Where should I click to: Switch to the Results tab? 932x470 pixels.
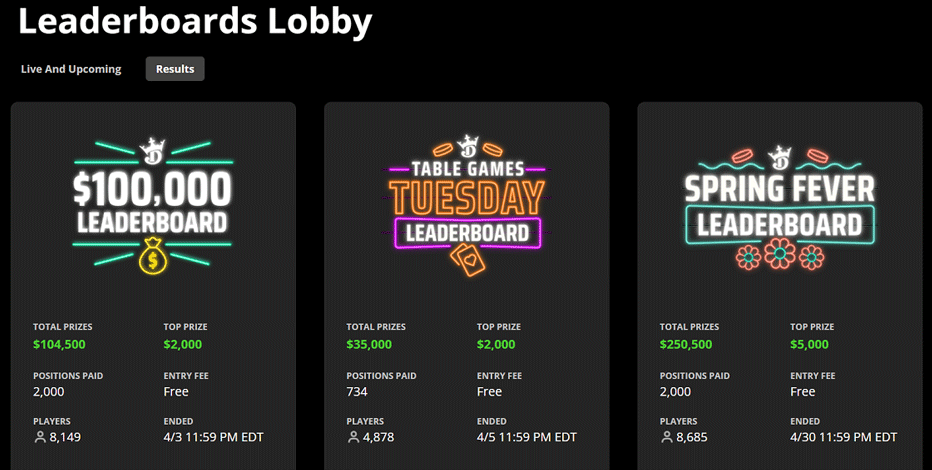click(x=175, y=69)
